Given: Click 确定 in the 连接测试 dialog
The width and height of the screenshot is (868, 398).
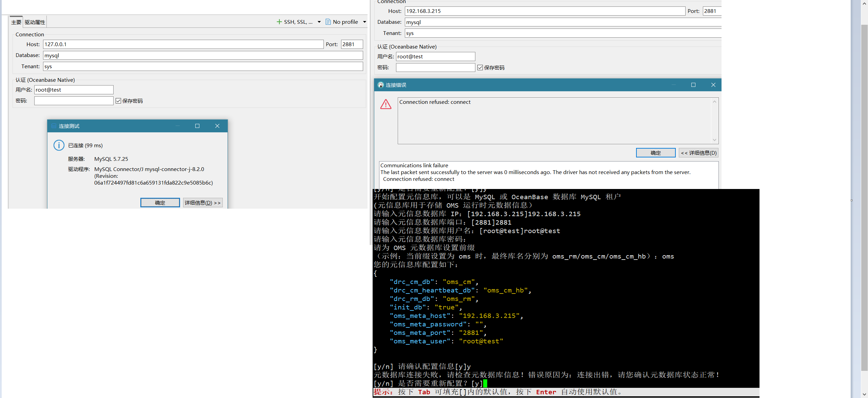Looking at the screenshot, I should point(160,203).
